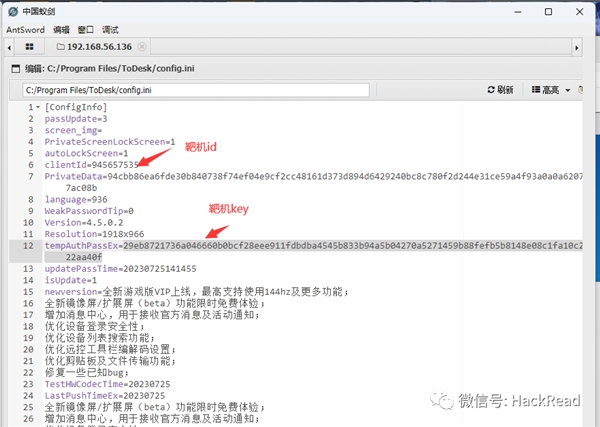Click the Version=4.5.0.2 line
600x427 pixels.
84,222
